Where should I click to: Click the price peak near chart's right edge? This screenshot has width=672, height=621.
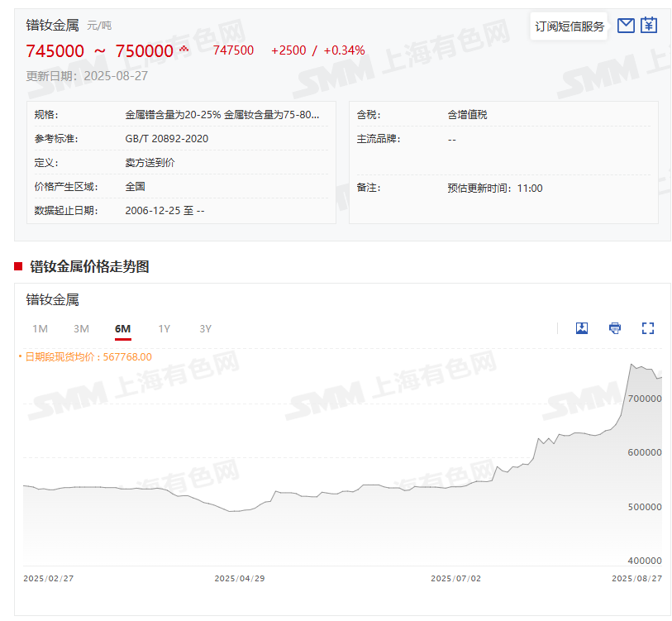point(632,365)
